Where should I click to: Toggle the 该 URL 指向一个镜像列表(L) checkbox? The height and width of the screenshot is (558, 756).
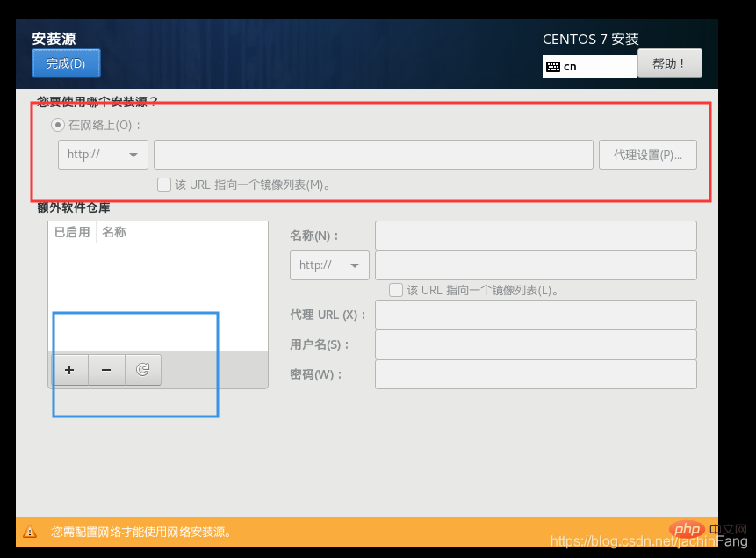coord(395,289)
